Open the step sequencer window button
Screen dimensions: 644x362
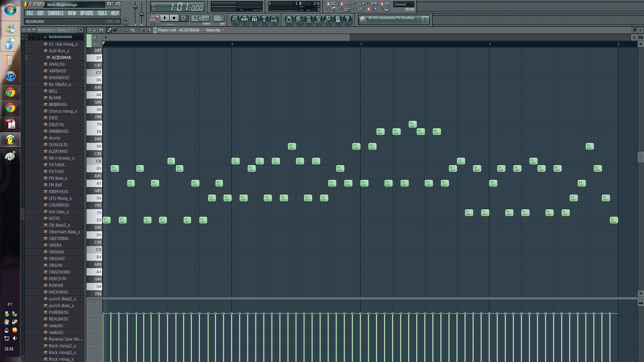pyautogui.click(x=245, y=19)
